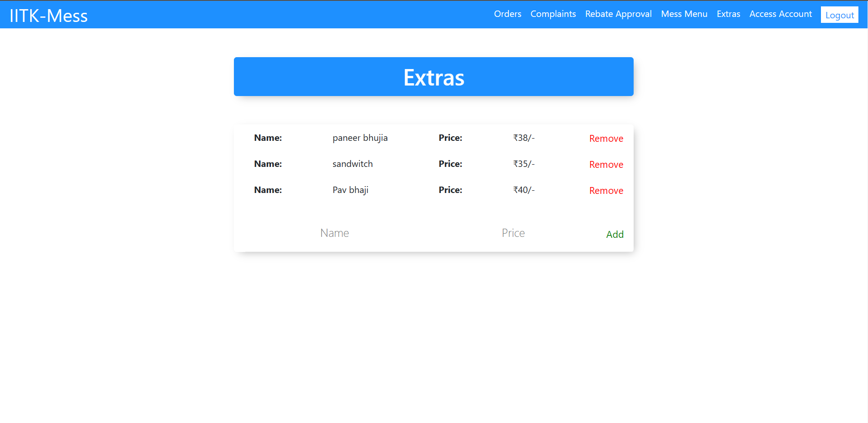View the Mess Menu
Screen dimensions: 868x423
[684, 14]
